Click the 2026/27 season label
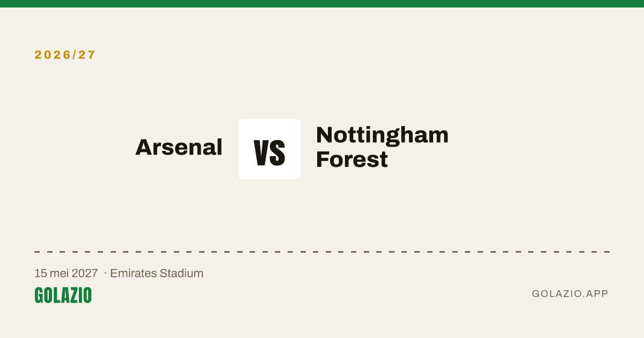 click(x=65, y=55)
